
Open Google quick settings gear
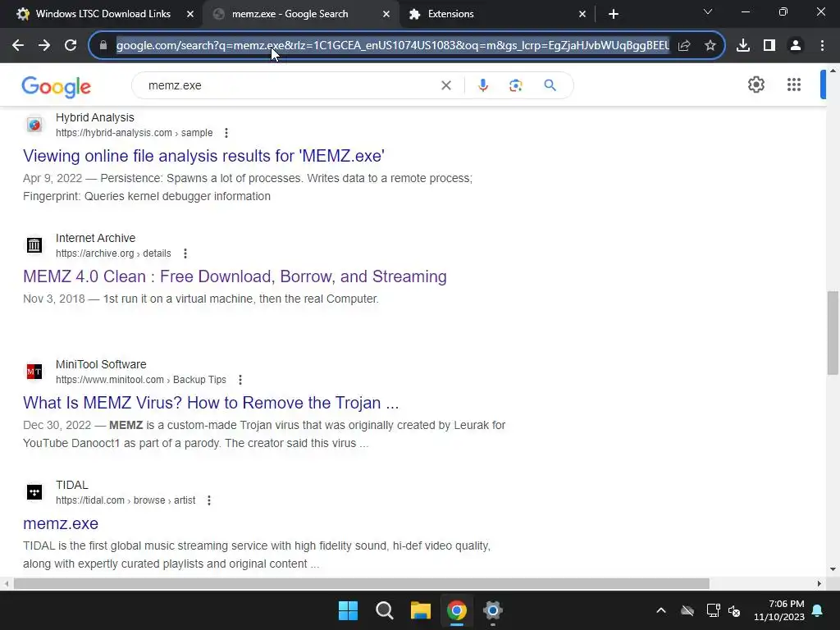(x=756, y=84)
